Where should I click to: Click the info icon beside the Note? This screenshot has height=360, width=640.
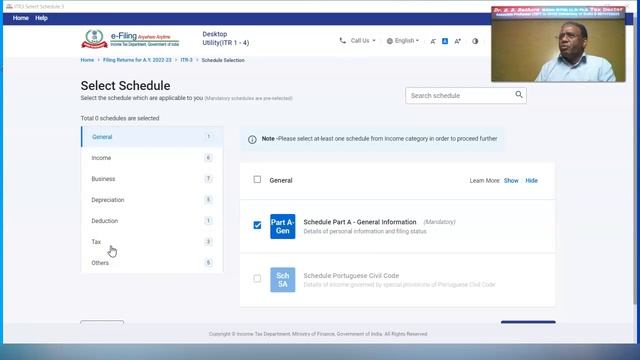point(252,140)
